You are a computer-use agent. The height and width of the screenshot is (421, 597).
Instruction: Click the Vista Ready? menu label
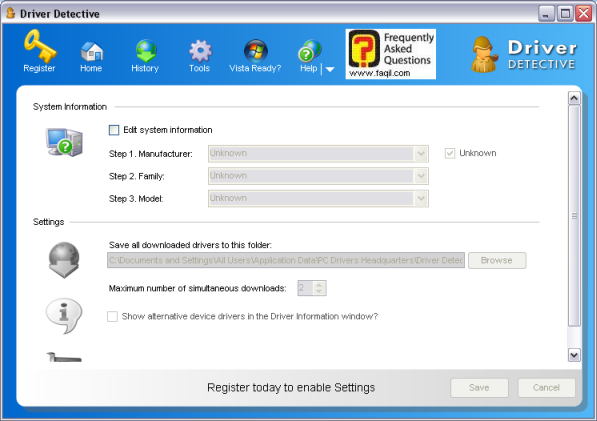(x=255, y=69)
